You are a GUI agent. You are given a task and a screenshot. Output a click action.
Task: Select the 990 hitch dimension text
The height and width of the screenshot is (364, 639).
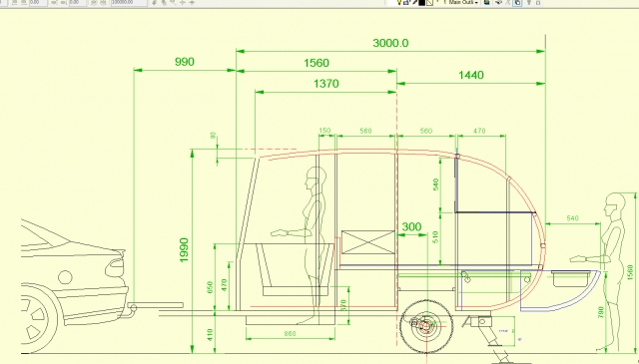pyautogui.click(x=184, y=62)
